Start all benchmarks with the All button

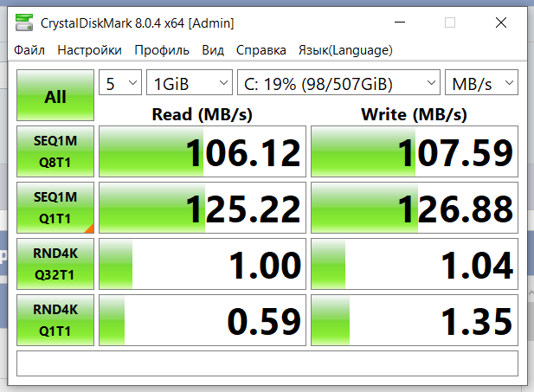[x=55, y=95]
